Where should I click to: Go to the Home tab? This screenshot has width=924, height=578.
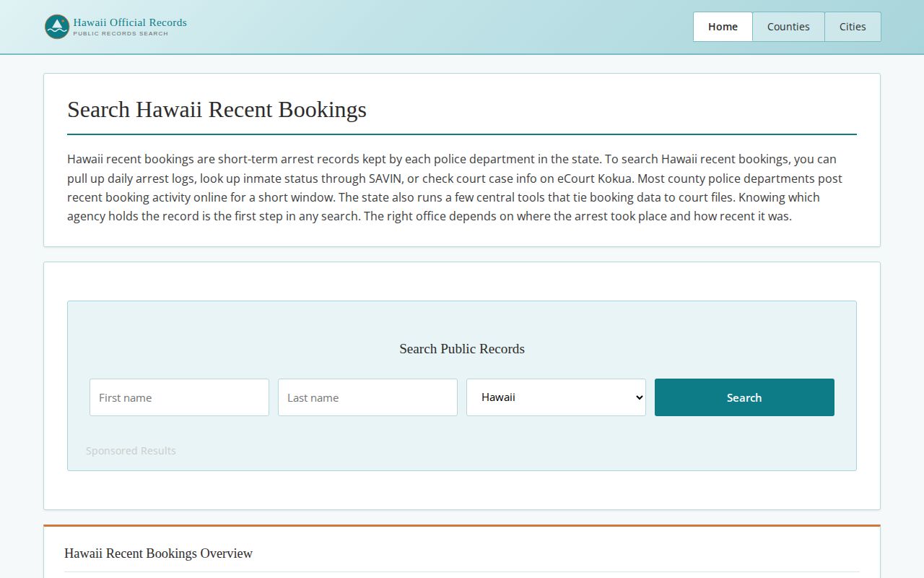[723, 27]
